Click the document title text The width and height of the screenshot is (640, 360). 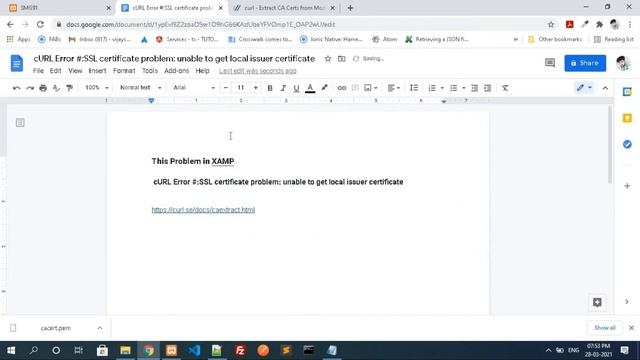click(x=174, y=59)
